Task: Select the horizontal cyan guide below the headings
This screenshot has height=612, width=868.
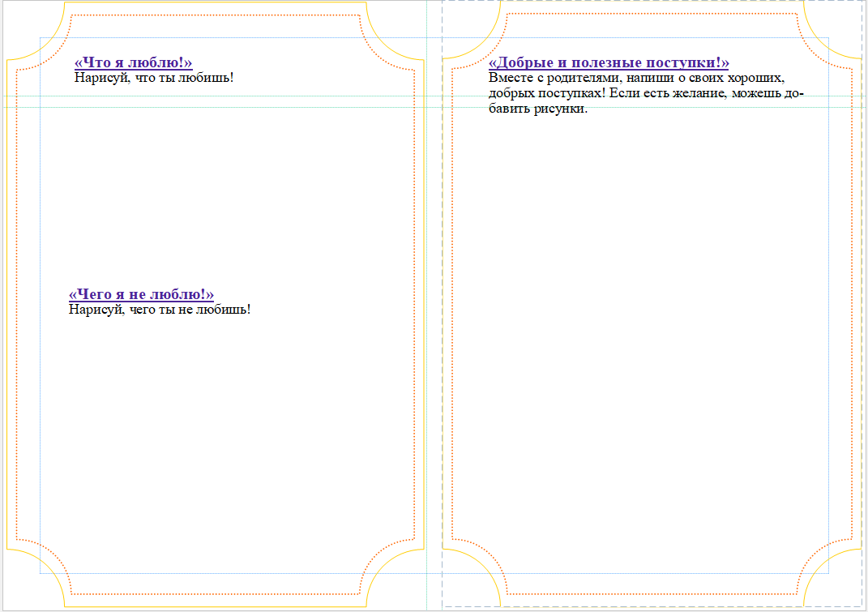Action: coord(243,107)
